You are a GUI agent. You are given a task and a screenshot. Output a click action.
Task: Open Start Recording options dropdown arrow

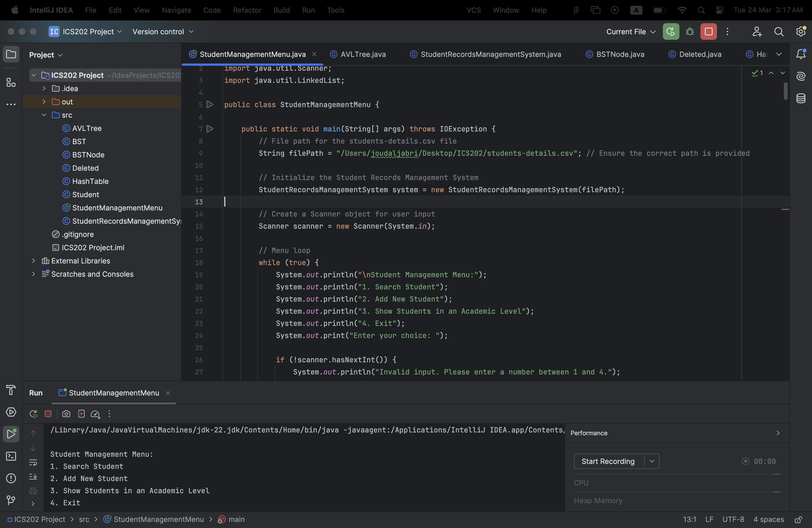click(x=652, y=461)
